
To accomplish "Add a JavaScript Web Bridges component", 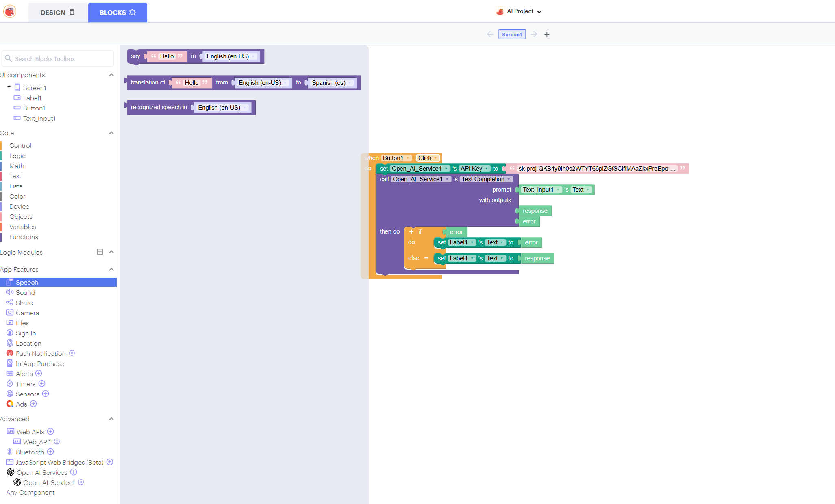I will 110,462.
